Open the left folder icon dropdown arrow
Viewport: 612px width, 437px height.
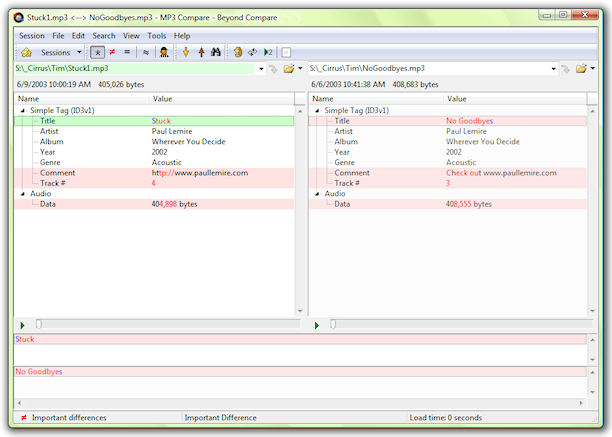pyautogui.click(x=300, y=68)
